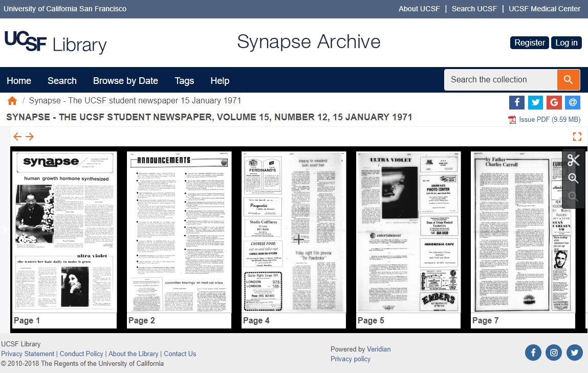The height and width of the screenshot is (373, 588).
Task: Share the issue on Facebook
Action: [517, 102]
